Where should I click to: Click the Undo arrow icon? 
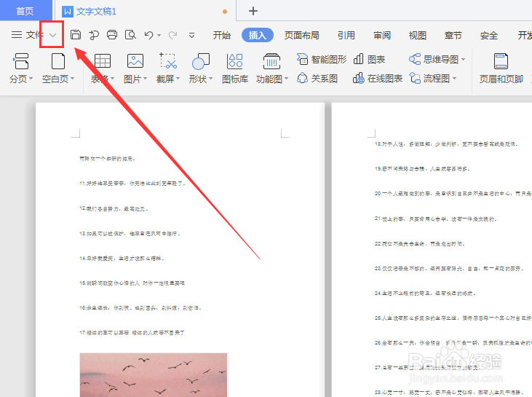click(x=148, y=35)
